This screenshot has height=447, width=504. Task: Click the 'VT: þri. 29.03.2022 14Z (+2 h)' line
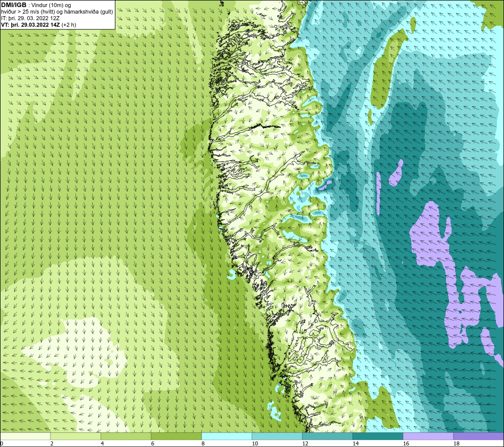(x=39, y=25)
